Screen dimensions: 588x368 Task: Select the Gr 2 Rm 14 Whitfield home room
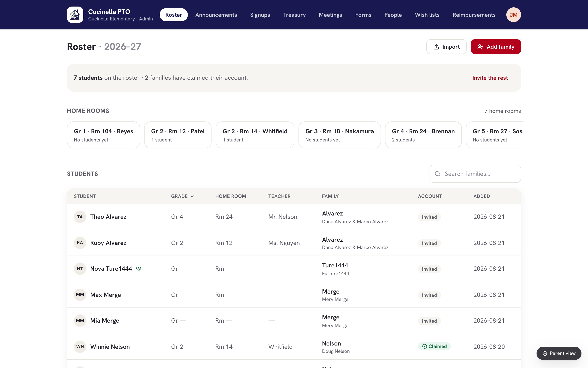[x=255, y=135]
